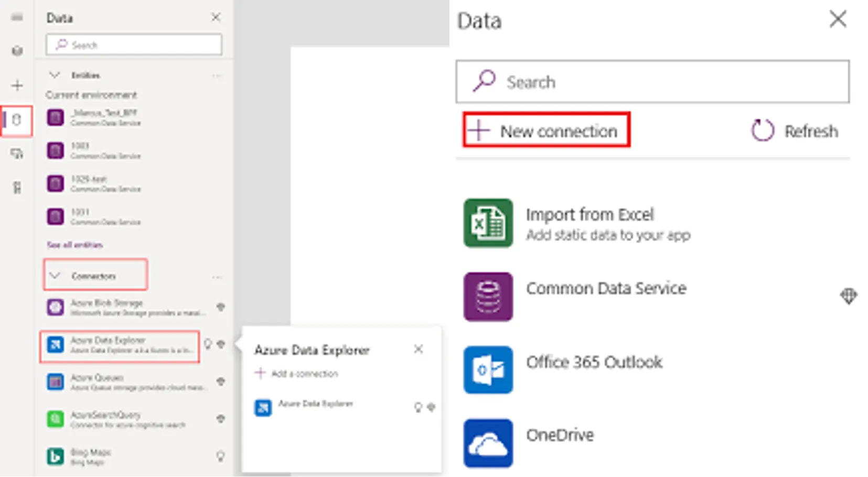Open the Advanced tools icon in left rail
The image size is (868, 477).
pyautogui.click(x=17, y=187)
